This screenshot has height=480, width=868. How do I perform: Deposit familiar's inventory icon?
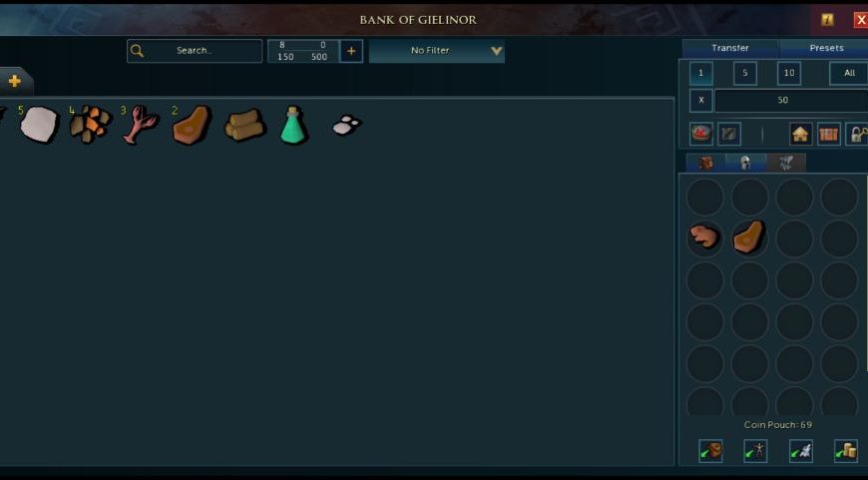800,451
